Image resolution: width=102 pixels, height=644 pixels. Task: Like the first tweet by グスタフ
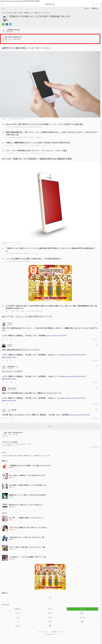[11, 339]
